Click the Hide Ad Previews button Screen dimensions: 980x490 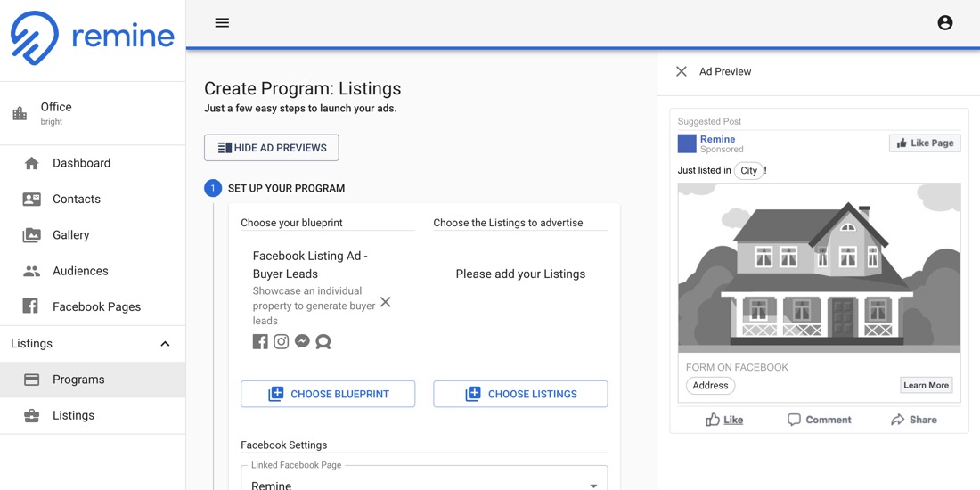click(271, 148)
